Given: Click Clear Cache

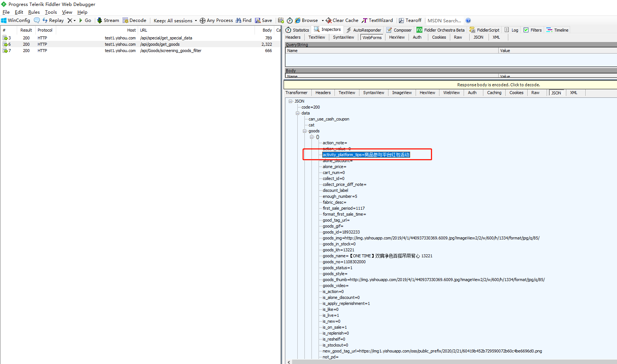Looking at the screenshot, I should point(342,20).
